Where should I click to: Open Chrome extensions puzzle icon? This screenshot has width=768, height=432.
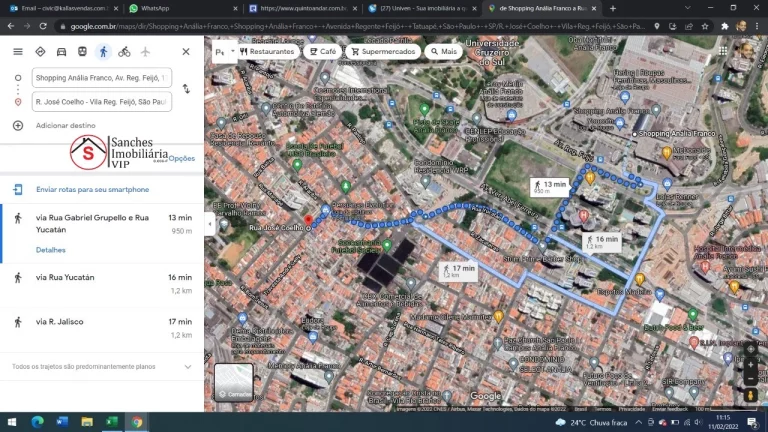coord(725,26)
